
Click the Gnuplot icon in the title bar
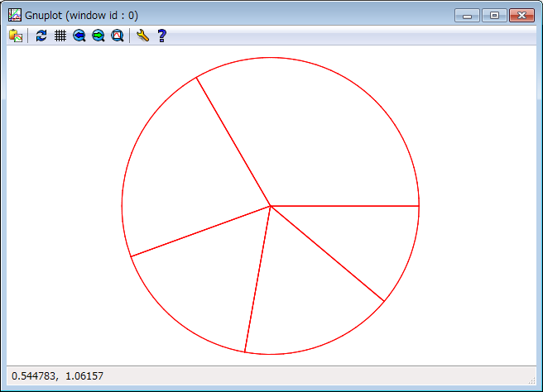[15, 15]
